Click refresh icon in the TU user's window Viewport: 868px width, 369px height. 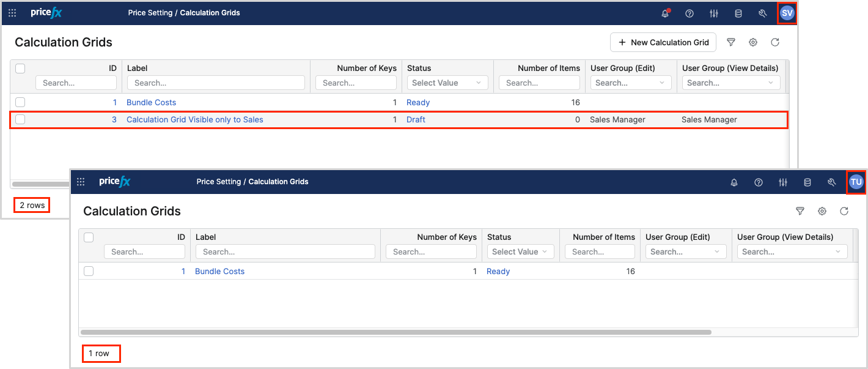click(x=844, y=211)
